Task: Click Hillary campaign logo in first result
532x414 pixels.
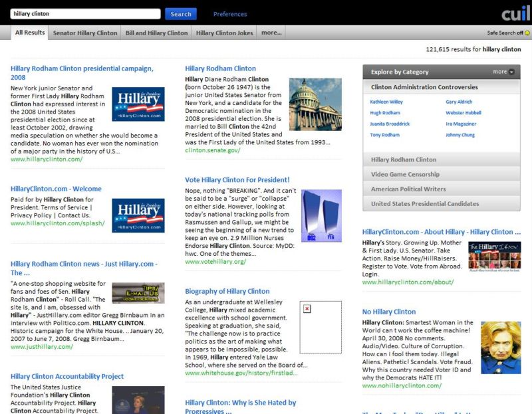Action: (x=138, y=104)
